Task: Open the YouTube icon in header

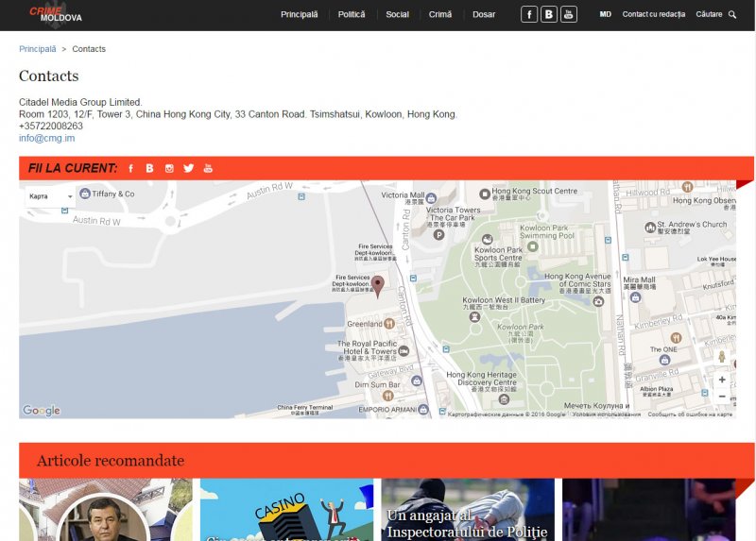Action: [569, 14]
